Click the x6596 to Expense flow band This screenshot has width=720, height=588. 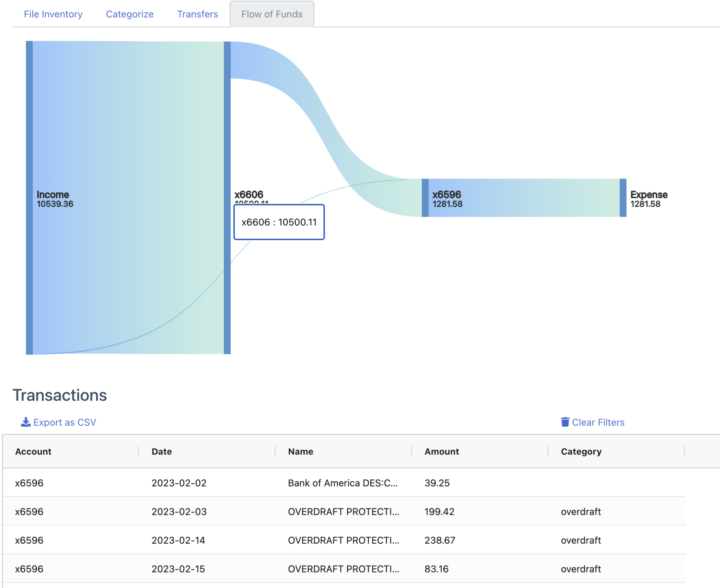[x=524, y=198]
